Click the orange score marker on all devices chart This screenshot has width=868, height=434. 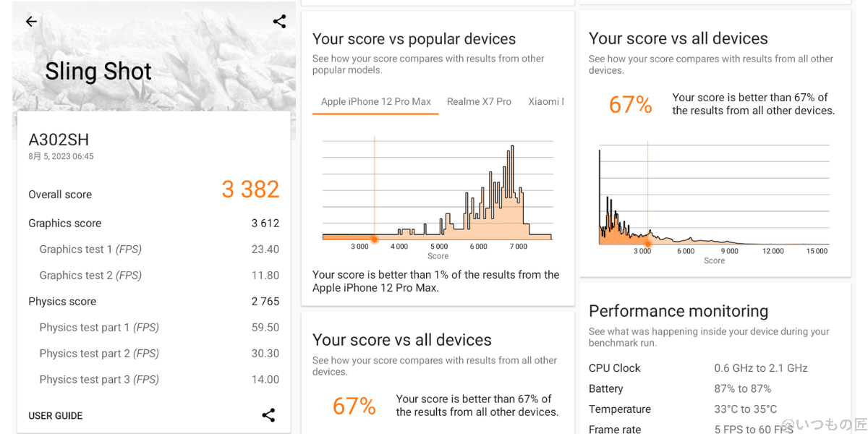click(x=648, y=244)
